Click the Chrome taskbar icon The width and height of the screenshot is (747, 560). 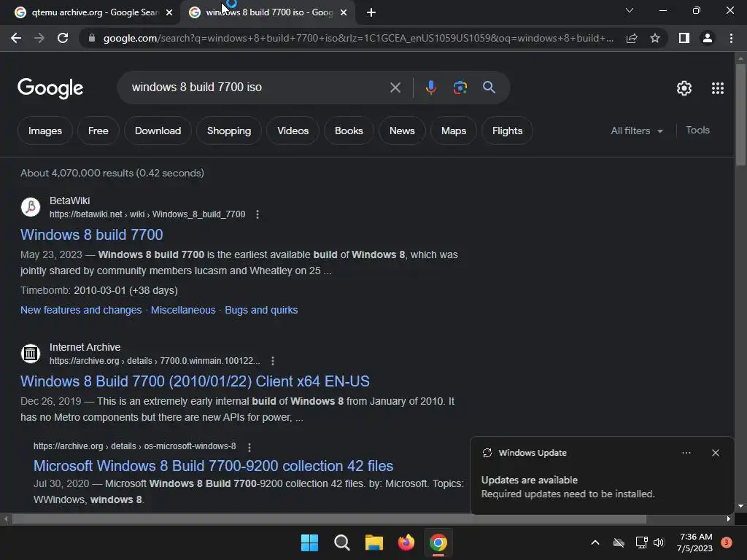tap(438, 542)
